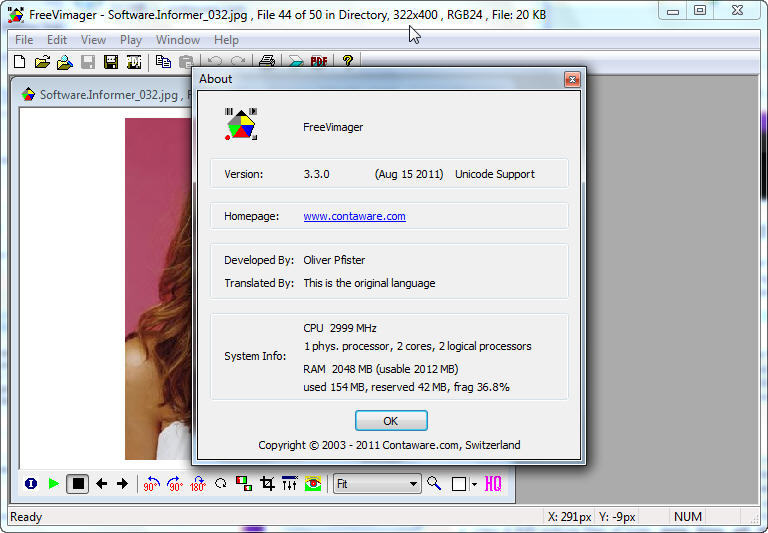Click the red PDF scan icon
768x533 pixels.
coord(319,62)
